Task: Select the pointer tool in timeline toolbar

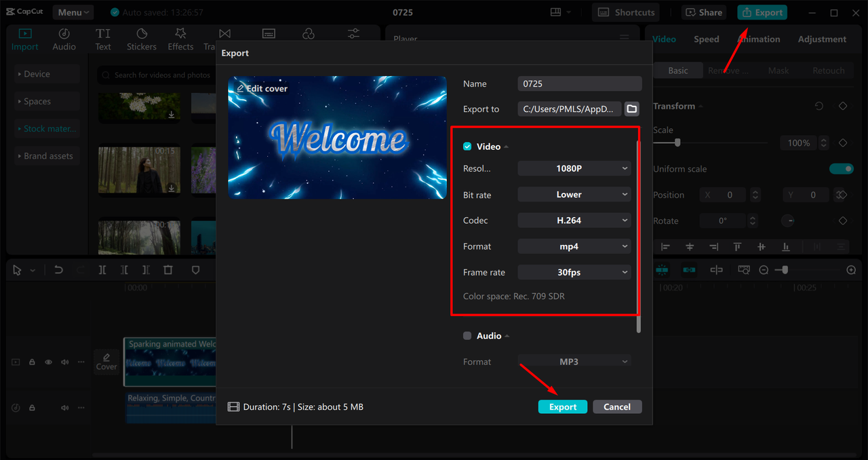Action: click(x=18, y=270)
